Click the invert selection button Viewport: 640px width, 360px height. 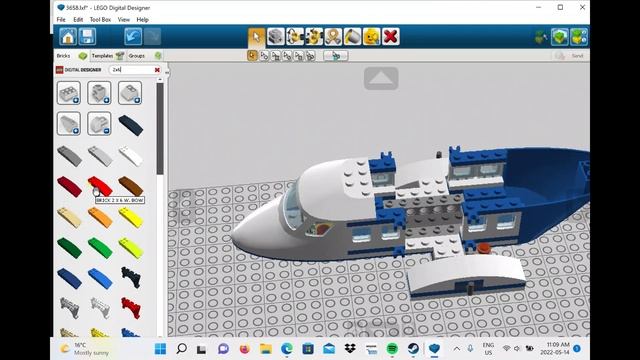pos(336,56)
